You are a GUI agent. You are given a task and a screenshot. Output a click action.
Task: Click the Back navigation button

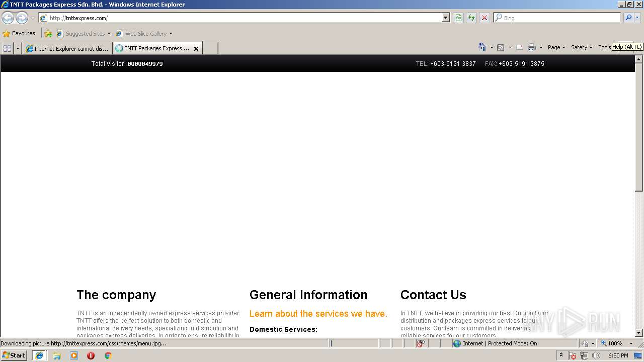[8, 18]
